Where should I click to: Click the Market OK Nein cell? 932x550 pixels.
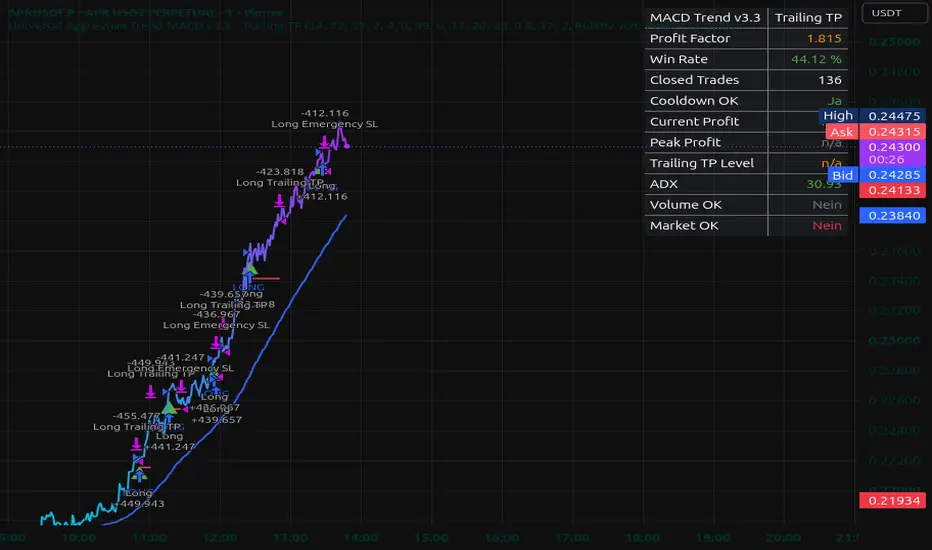click(808, 225)
